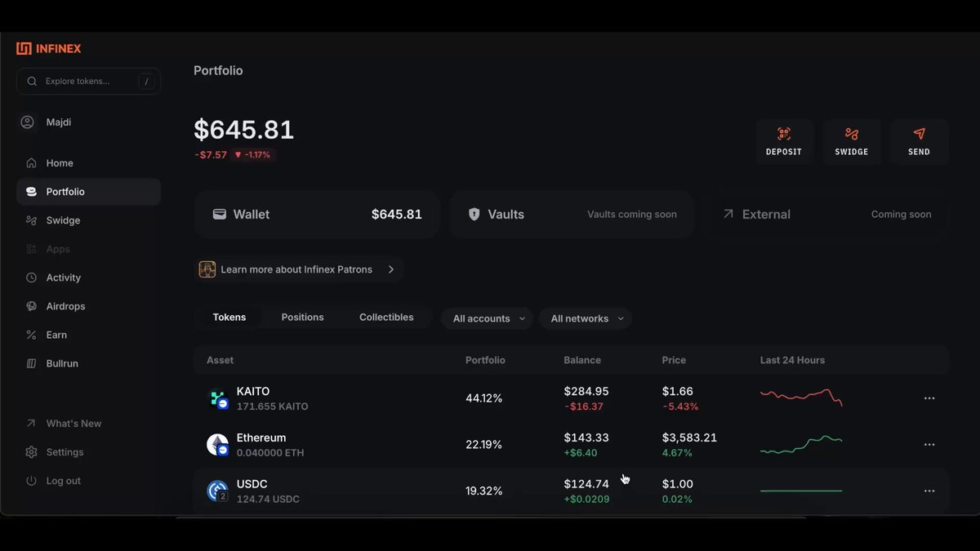Image resolution: width=980 pixels, height=551 pixels.
Task: Click the Ethereum price $3,583.21
Action: click(x=689, y=438)
